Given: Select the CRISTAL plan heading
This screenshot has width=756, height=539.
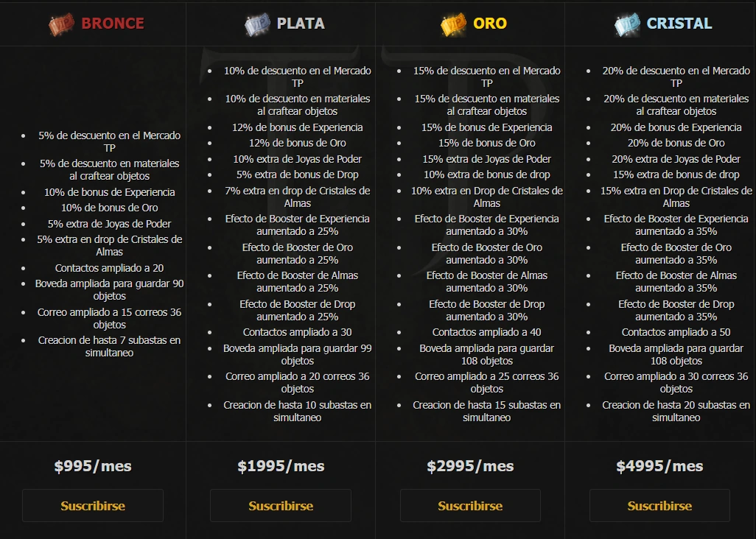Looking at the screenshot, I should pyautogui.click(x=679, y=24).
